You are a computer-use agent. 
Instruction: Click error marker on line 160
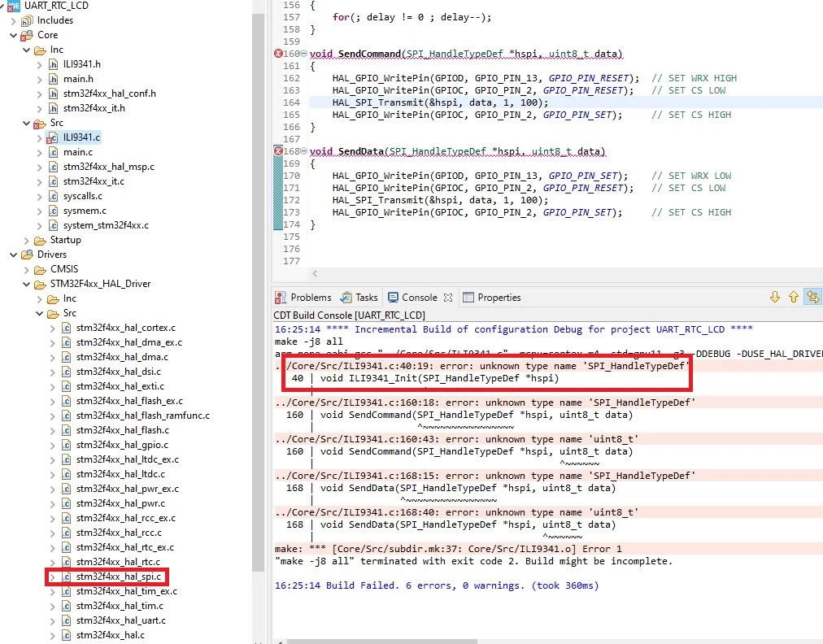point(278,54)
